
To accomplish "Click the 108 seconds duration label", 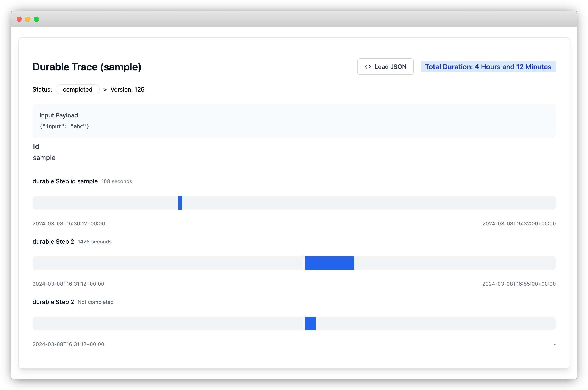I will (116, 181).
